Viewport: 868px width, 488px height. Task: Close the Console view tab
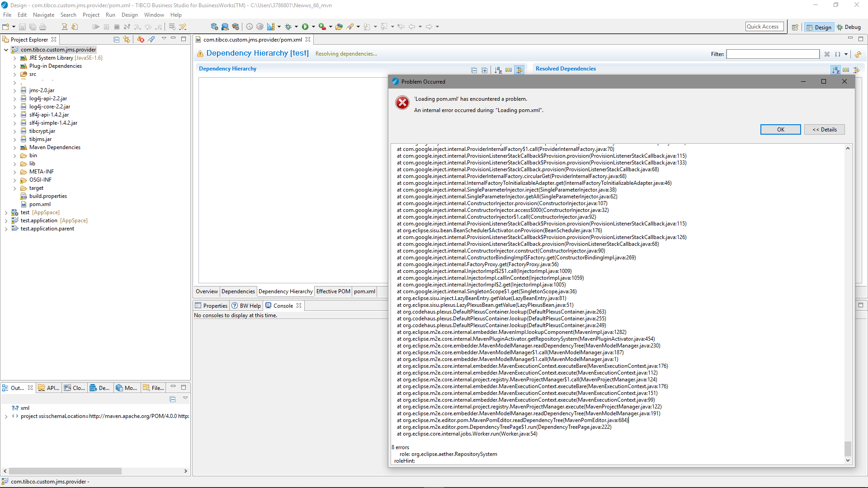pos(299,306)
